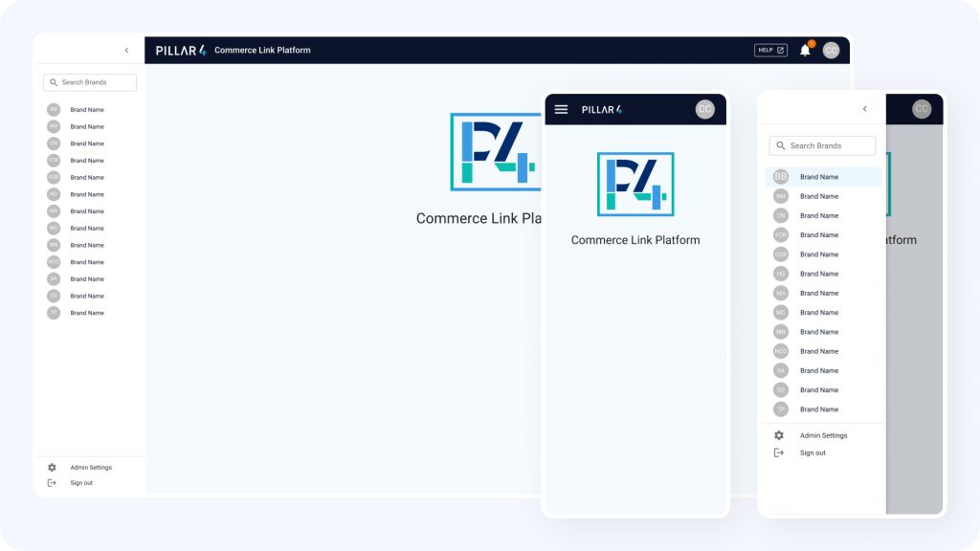Click the PILLAR 4 logo in desktop header
980x551 pixels.
coord(181,50)
